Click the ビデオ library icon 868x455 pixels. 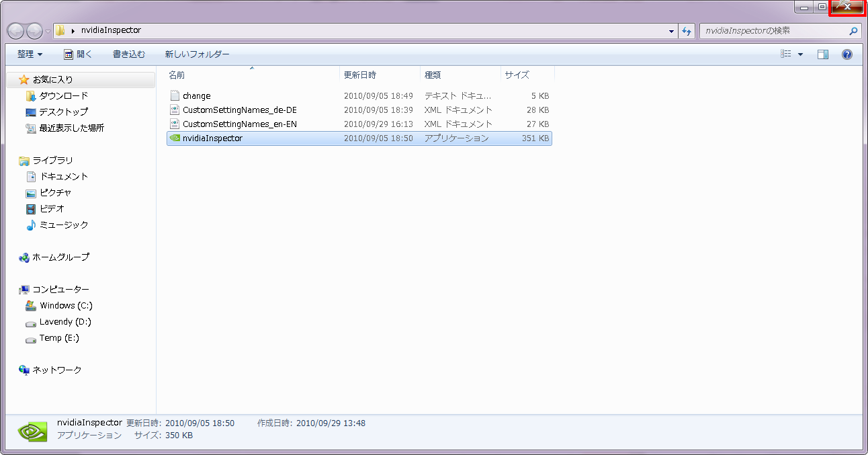point(30,209)
